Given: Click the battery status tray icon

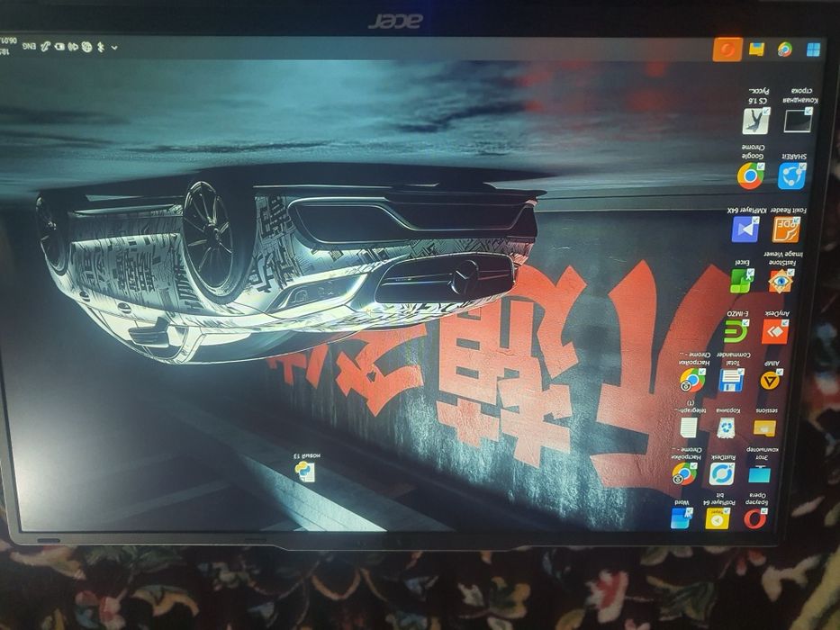Looking at the screenshot, I should 59,47.
